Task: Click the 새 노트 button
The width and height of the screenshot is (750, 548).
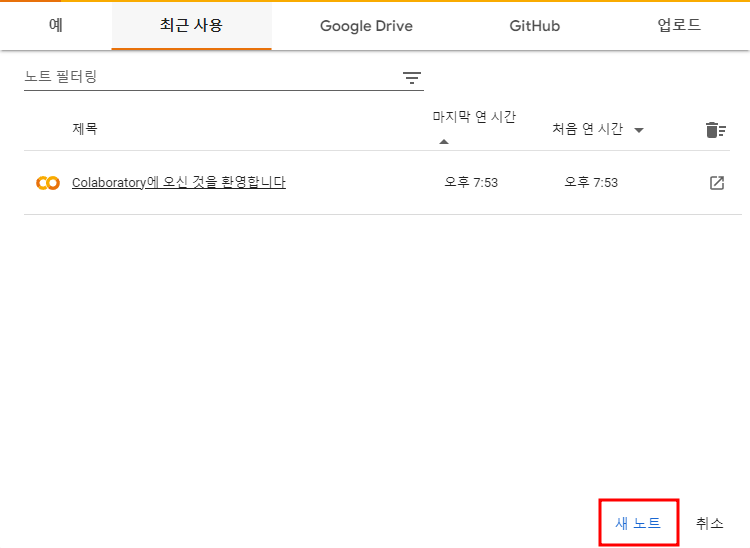Action: (x=638, y=523)
